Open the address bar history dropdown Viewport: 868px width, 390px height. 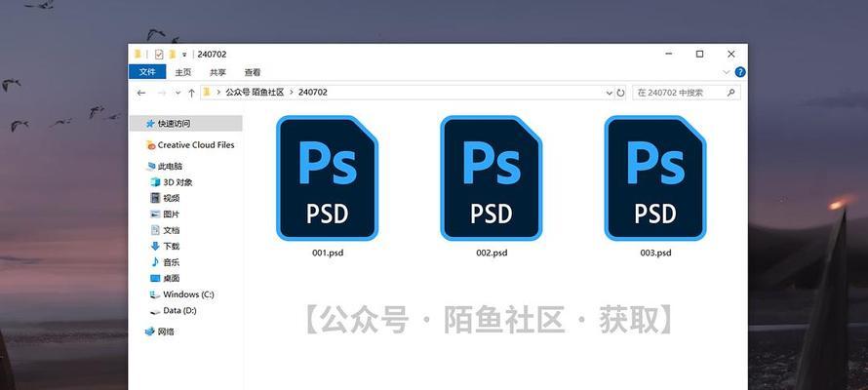610,93
